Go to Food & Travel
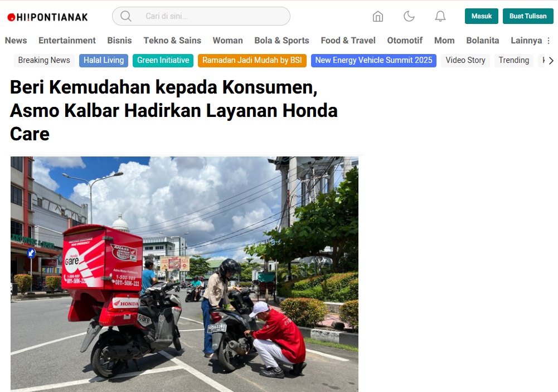Viewport: 558px width, 392px height. click(348, 41)
